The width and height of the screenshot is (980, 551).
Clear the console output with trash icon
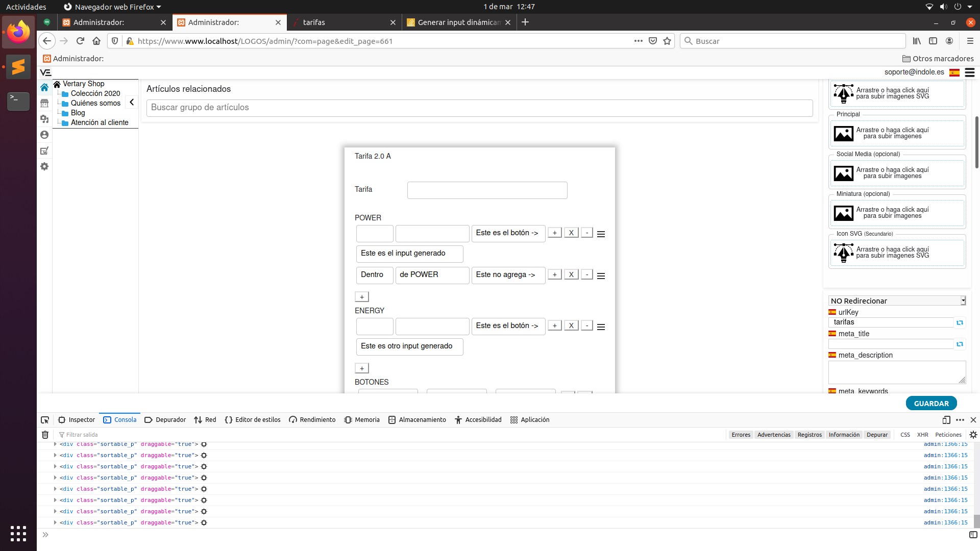coord(45,435)
